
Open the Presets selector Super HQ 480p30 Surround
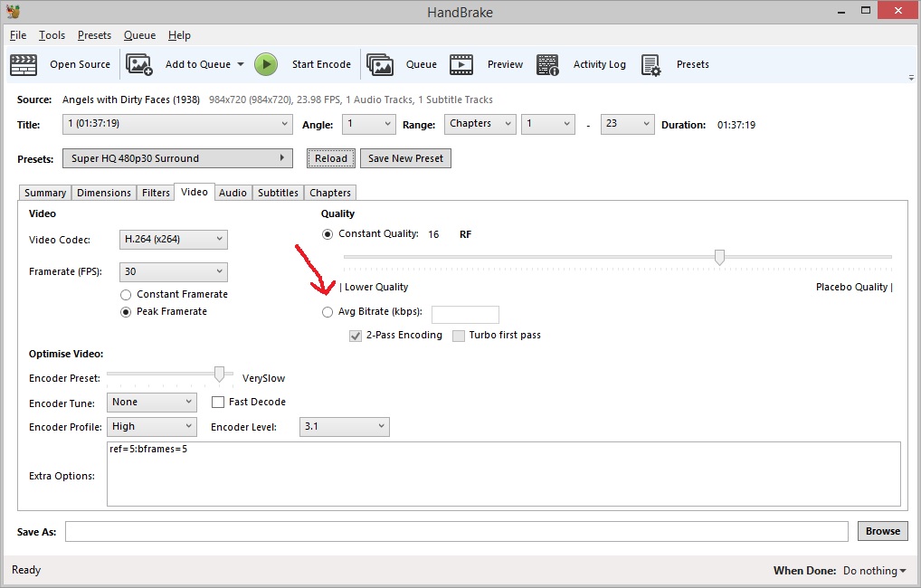pos(177,158)
